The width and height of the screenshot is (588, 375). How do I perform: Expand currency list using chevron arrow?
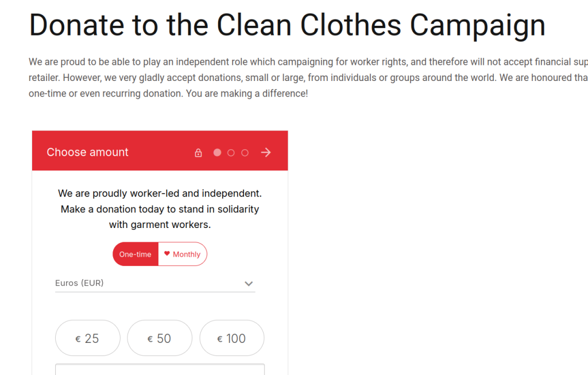(x=249, y=284)
